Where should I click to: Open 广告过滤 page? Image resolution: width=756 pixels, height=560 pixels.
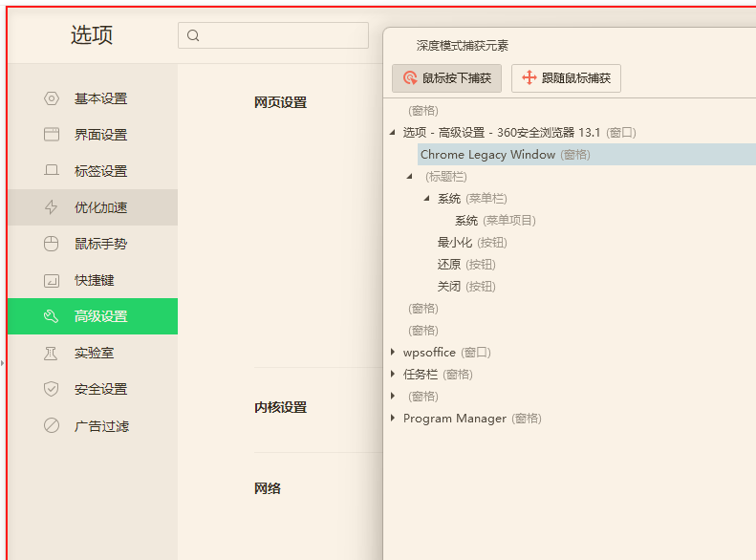coord(93,425)
